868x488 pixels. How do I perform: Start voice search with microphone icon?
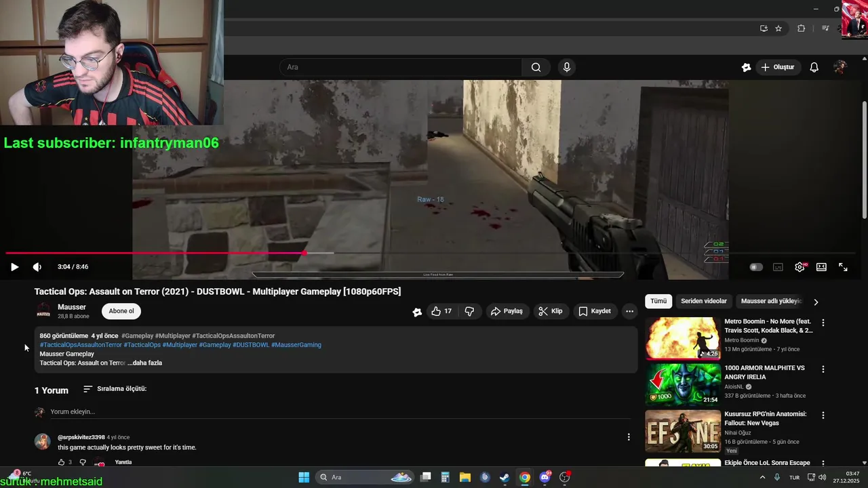(x=567, y=67)
